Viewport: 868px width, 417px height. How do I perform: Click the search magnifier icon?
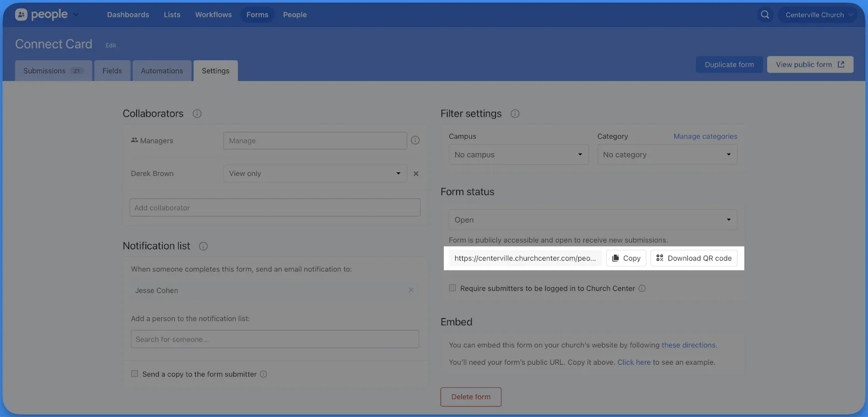[x=765, y=15]
